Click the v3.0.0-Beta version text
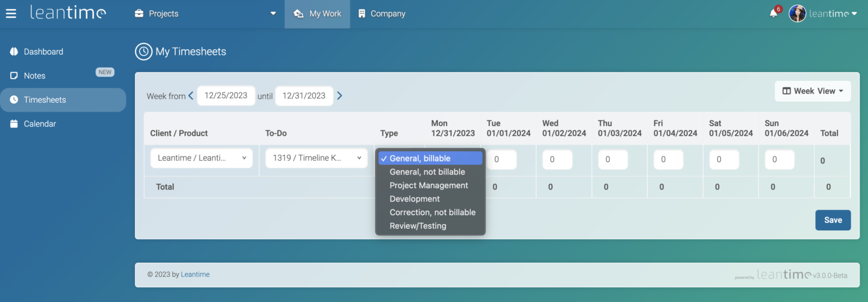The image size is (868, 302). [830, 275]
